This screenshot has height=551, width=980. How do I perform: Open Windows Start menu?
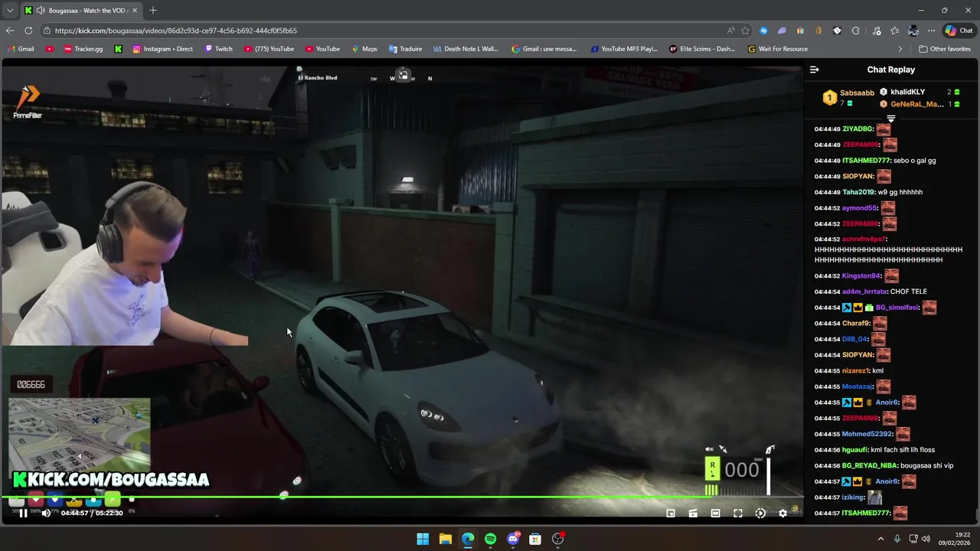[423, 539]
